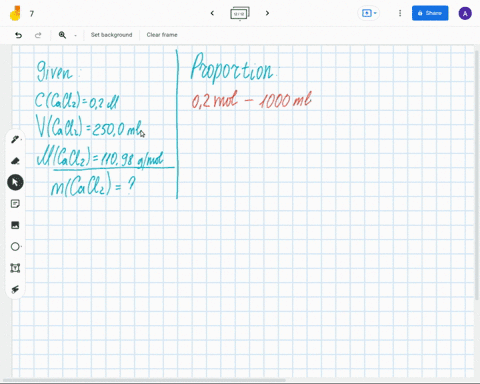Open the account avatar menu
This screenshot has width=480, height=384.
[465, 13]
